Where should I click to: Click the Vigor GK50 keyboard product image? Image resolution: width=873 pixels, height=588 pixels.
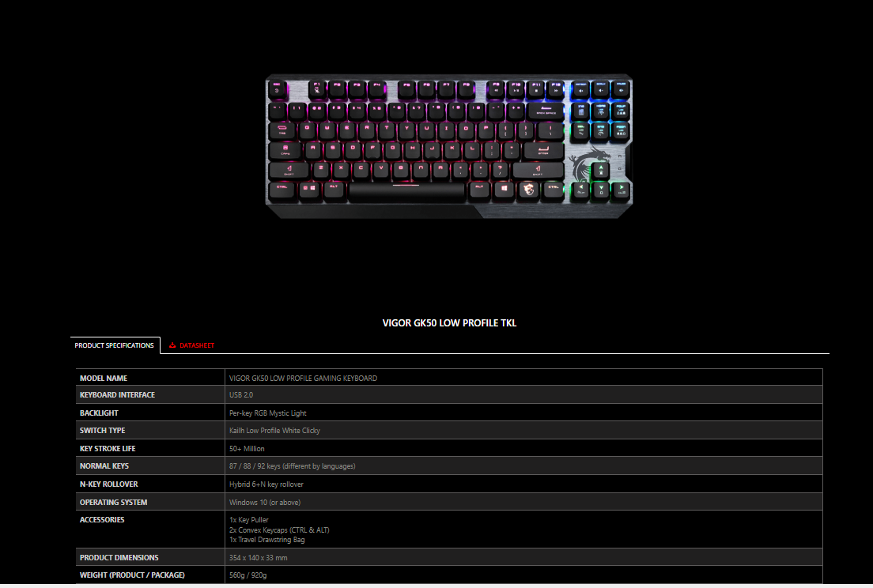coord(448,146)
